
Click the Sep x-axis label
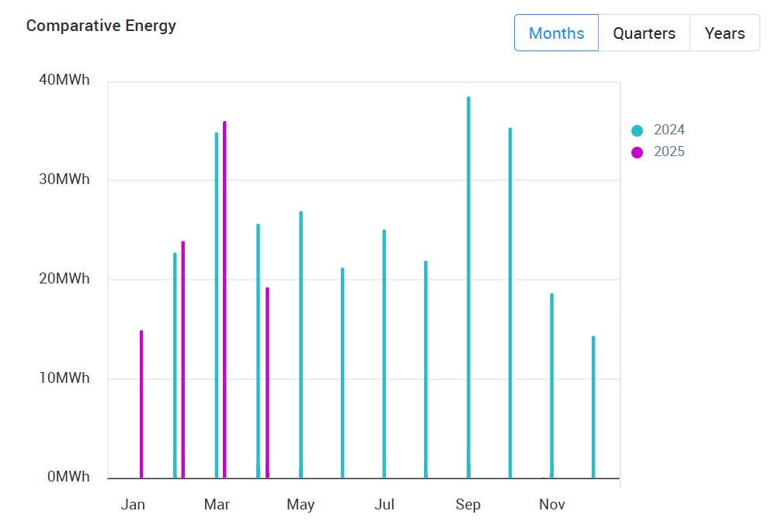tap(468, 505)
